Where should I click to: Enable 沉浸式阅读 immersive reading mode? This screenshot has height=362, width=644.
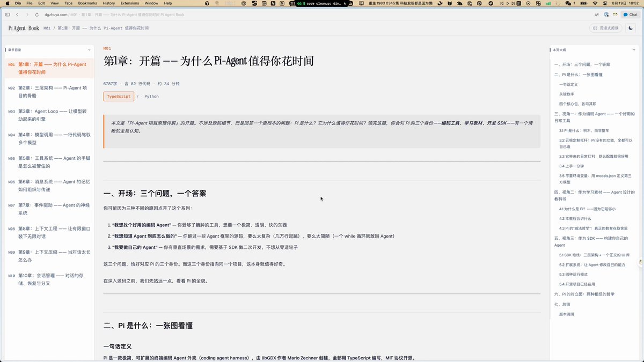click(606, 28)
